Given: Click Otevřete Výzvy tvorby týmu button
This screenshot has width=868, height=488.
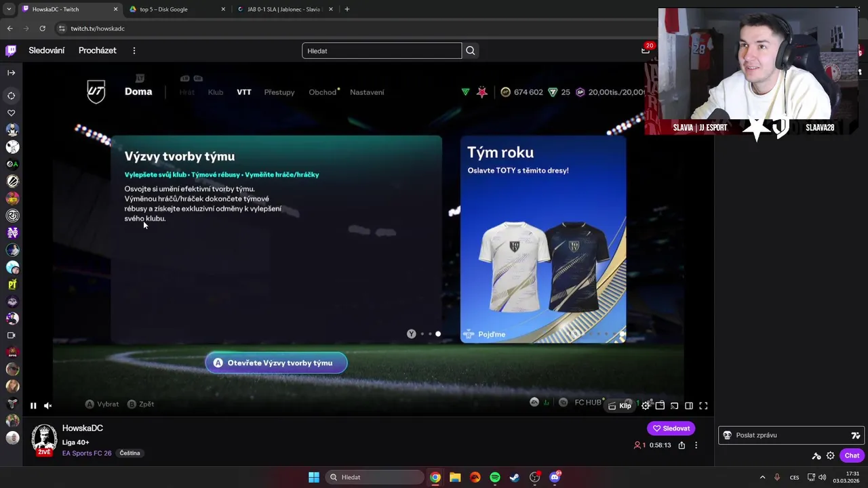Looking at the screenshot, I should click(276, 363).
